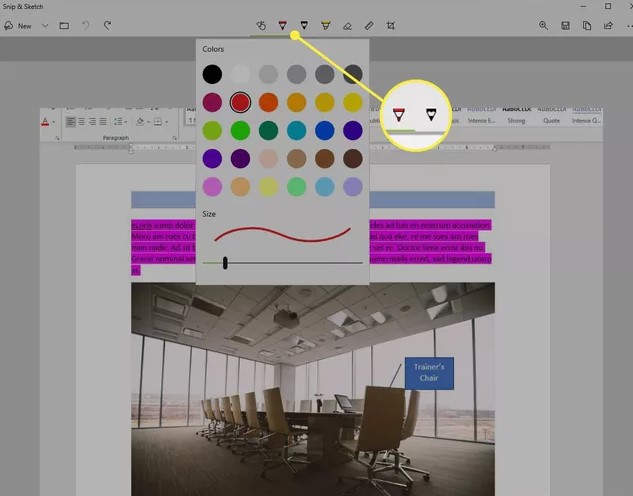Share the snip
633x496 pixels.
tap(608, 25)
